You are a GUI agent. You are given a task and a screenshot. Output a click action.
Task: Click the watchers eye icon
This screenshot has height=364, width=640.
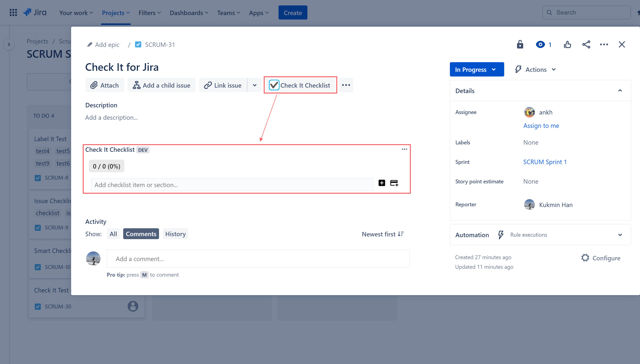(x=541, y=44)
